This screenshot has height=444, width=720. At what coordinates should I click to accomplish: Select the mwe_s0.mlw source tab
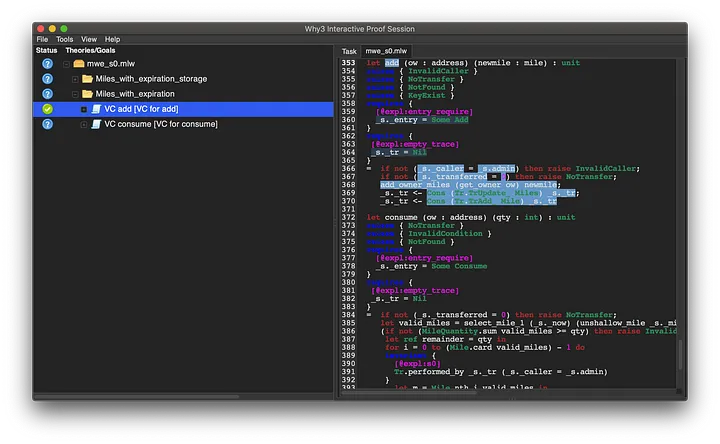386,51
